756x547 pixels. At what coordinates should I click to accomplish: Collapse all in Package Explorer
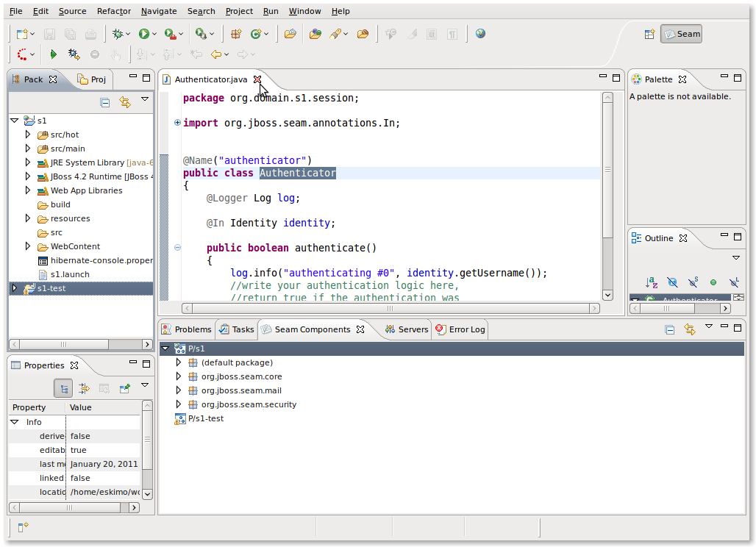coord(105,103)
